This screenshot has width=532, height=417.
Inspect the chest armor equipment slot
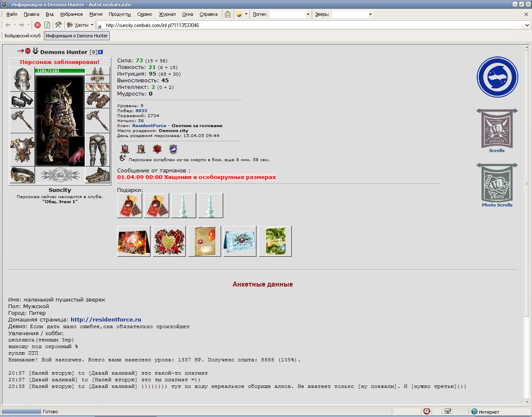tap(22, 150)
